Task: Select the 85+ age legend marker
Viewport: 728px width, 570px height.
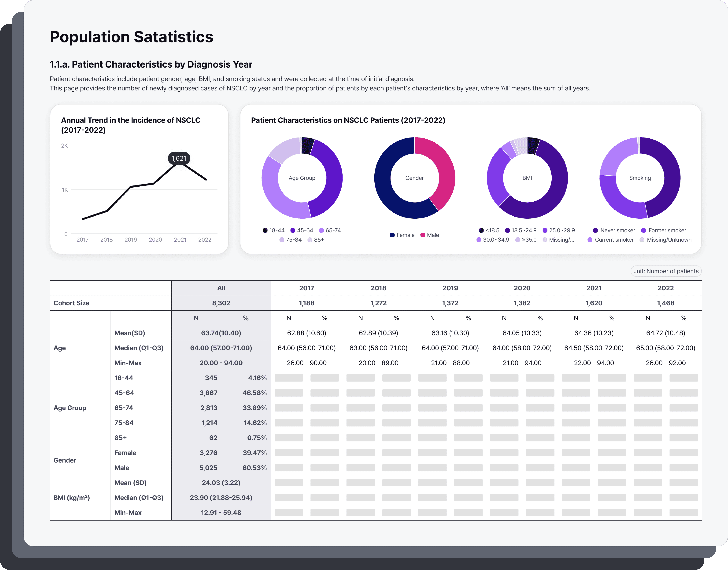Action: pos(310,240)
